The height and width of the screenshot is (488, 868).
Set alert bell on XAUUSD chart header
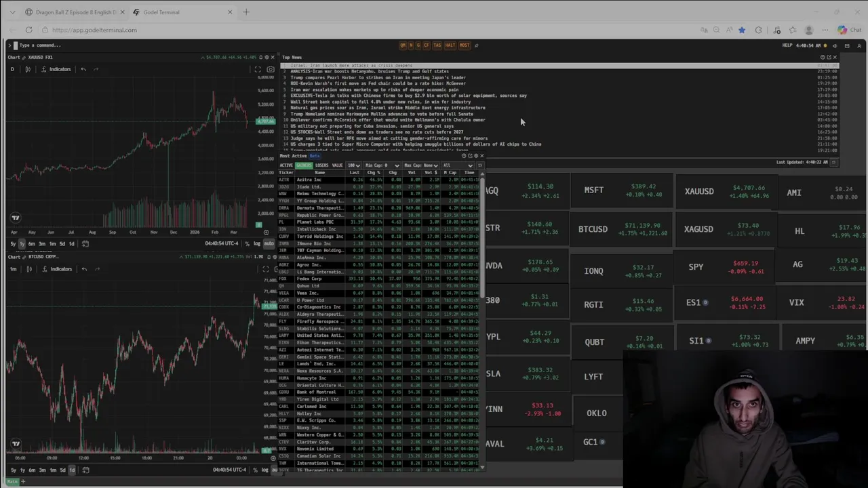(x=262, y=57)
